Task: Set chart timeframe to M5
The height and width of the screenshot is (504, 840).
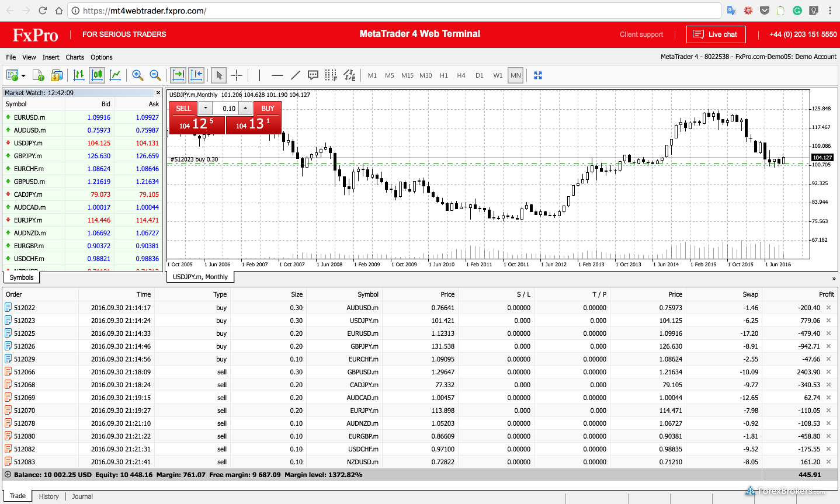Action: click(x=390, y=75)
